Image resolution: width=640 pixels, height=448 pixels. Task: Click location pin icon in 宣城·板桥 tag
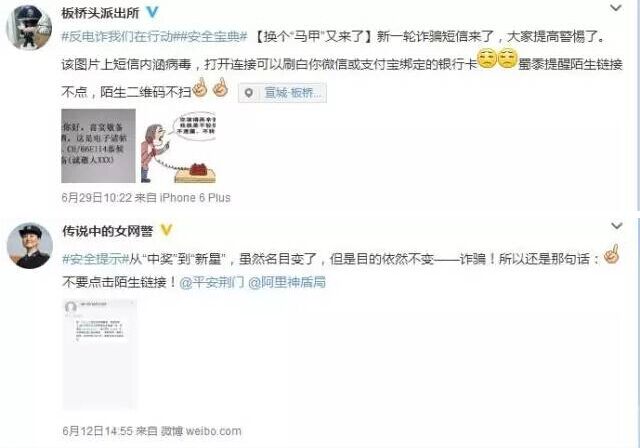tap(249, 93)
